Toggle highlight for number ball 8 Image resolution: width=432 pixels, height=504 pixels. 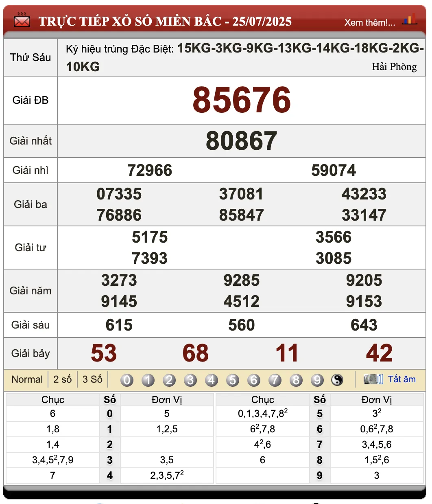pos(296,380)
